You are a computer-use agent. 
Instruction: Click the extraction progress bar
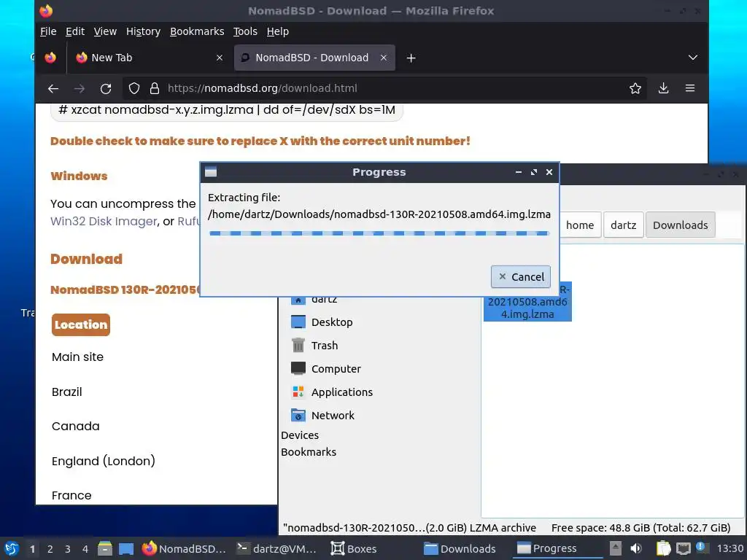tap(379, 233)
